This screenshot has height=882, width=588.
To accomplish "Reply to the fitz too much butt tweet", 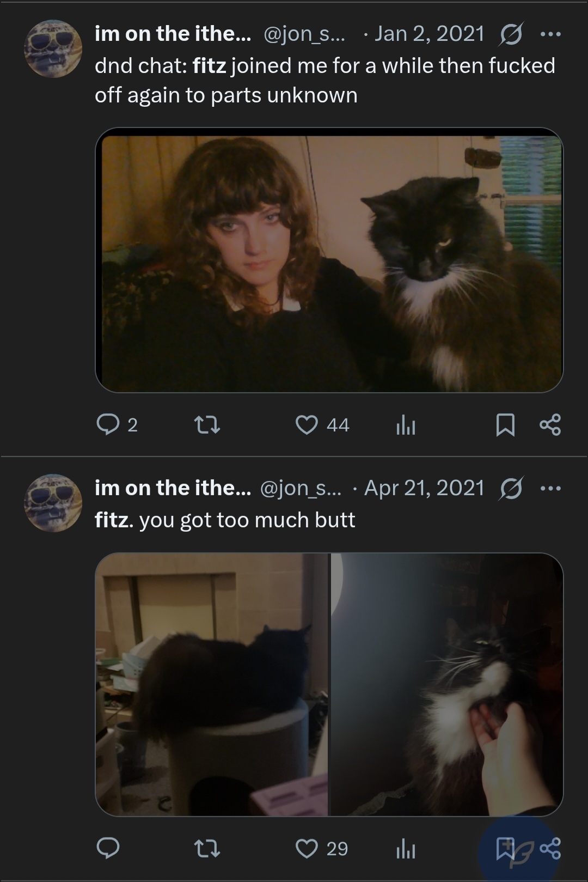I will tap(108, 848).
